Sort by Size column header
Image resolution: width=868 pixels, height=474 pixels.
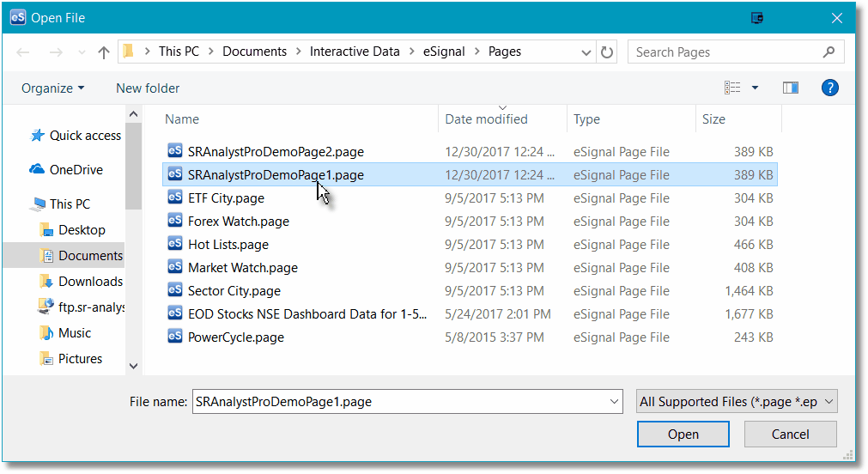[x=713, y=119]
